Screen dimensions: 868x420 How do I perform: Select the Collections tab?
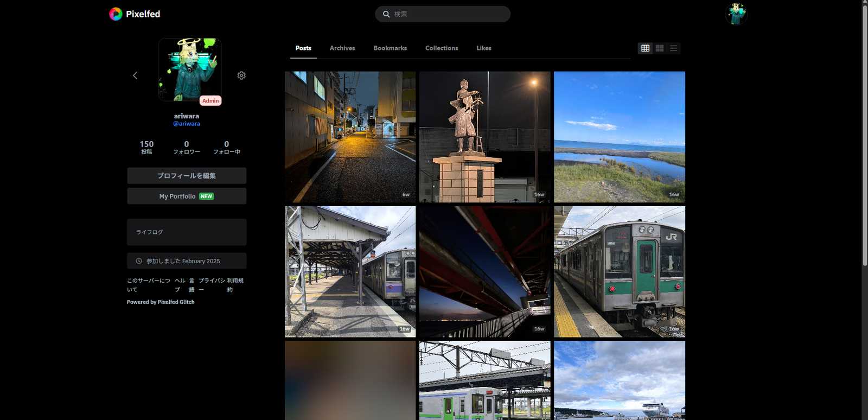point(442,48)
